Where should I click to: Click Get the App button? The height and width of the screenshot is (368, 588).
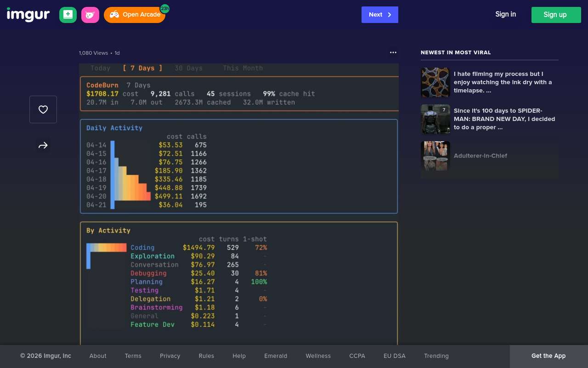pos(548,356)
